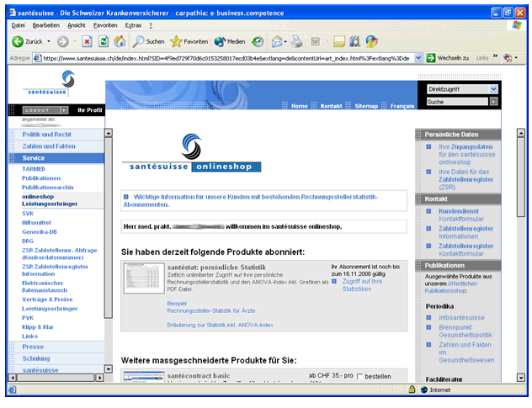Click the LOGOUT button

tap(45, 110)
